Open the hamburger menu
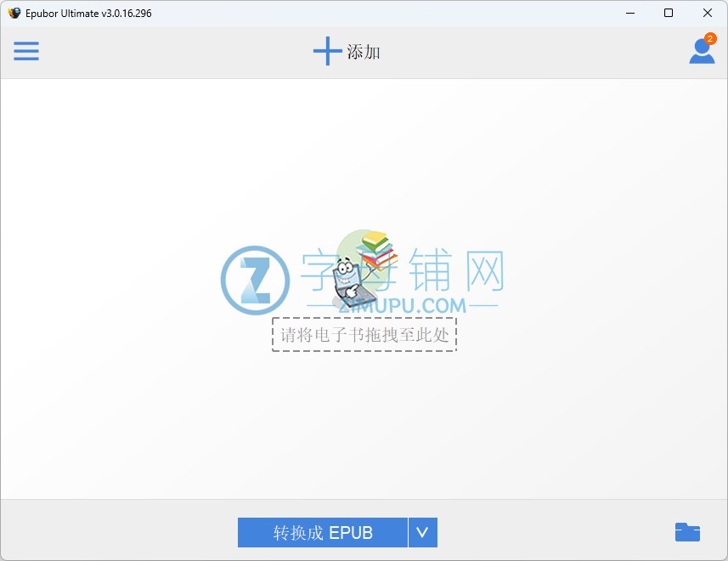728x561 pixels. [x=26, y=51]
